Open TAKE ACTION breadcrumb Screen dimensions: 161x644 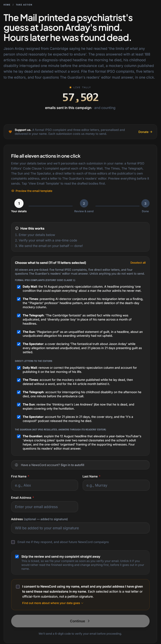[24, 5]
